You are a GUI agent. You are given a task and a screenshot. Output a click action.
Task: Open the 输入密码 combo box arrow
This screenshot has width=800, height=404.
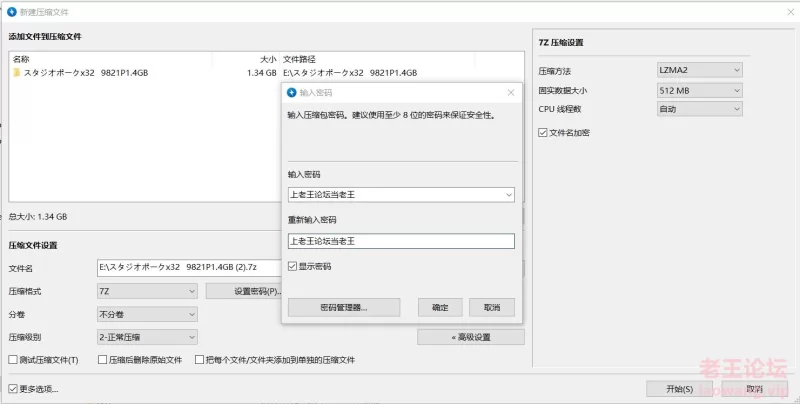coord(509,194)
